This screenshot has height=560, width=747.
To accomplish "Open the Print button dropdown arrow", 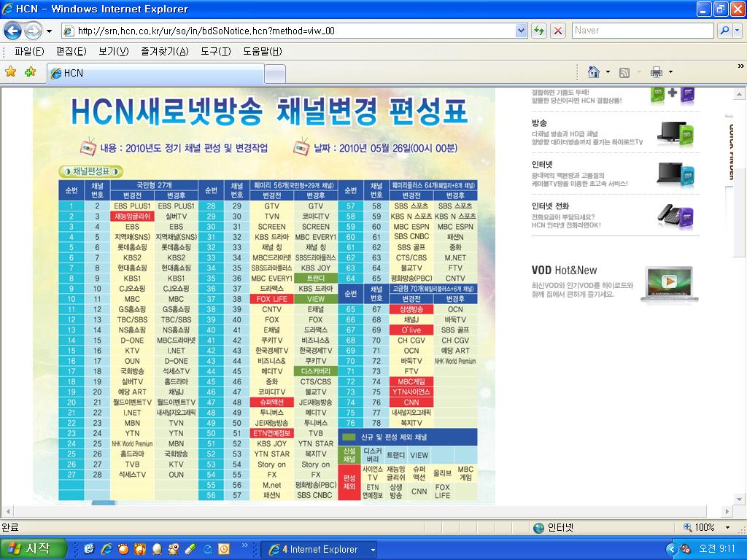I will tap(671, 72).
